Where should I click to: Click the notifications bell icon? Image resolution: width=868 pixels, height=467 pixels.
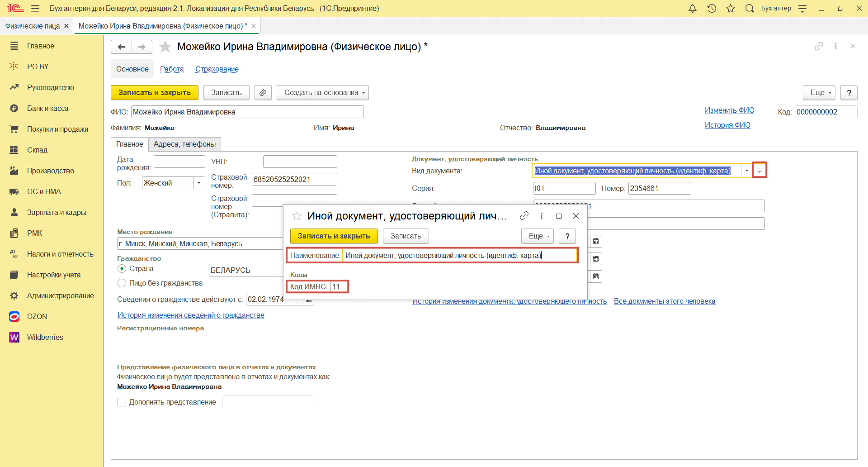pos(692,8)
